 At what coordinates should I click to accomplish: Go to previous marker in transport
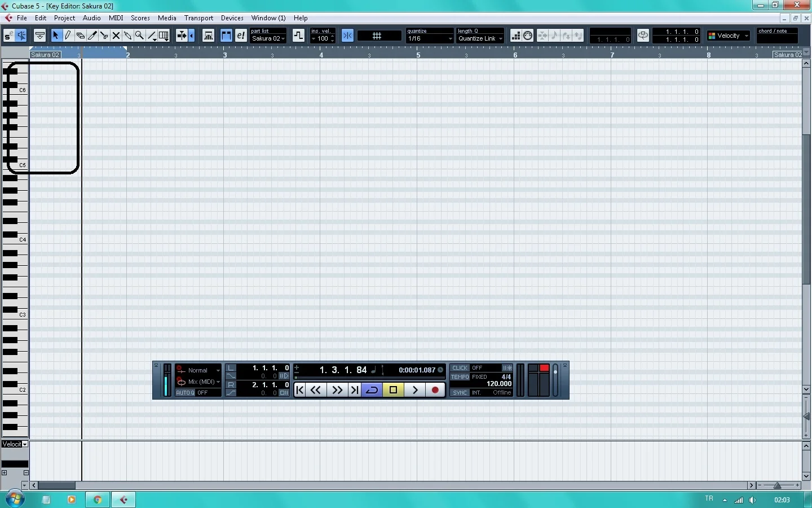point(300,389)
